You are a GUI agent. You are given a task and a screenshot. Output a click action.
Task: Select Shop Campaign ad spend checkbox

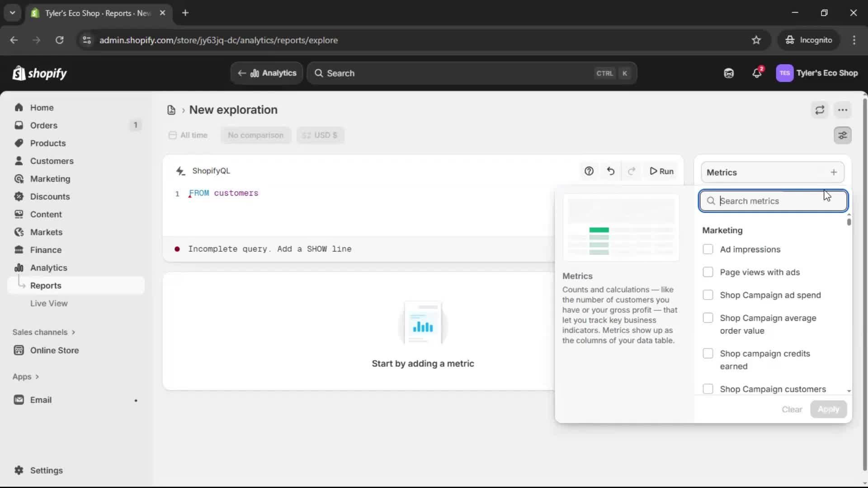click(708, 295)
